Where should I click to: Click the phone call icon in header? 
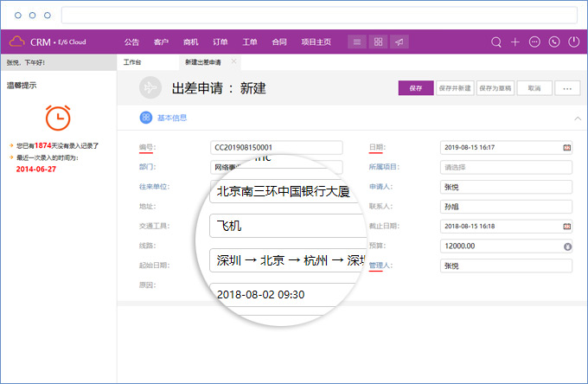coord(554,42)
